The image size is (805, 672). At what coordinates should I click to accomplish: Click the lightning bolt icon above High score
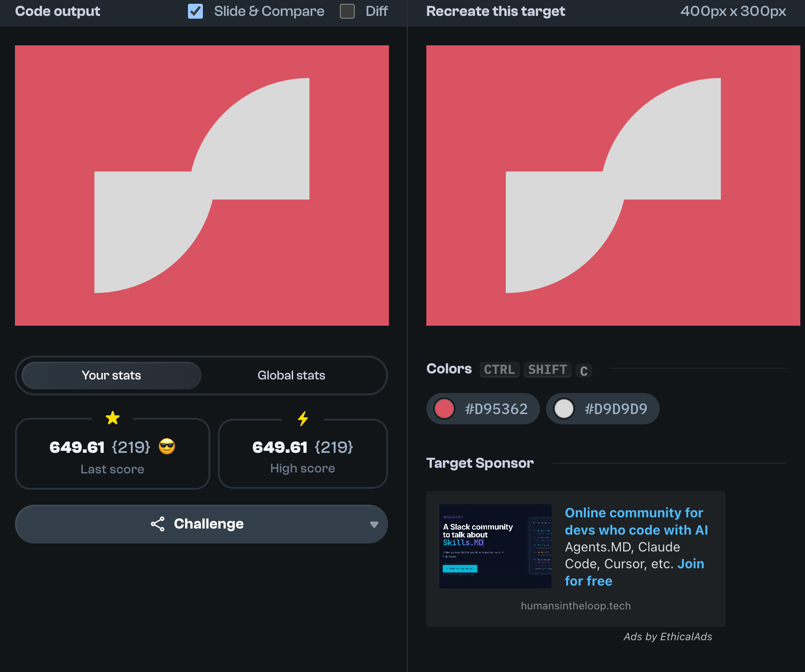click(303, 418)
